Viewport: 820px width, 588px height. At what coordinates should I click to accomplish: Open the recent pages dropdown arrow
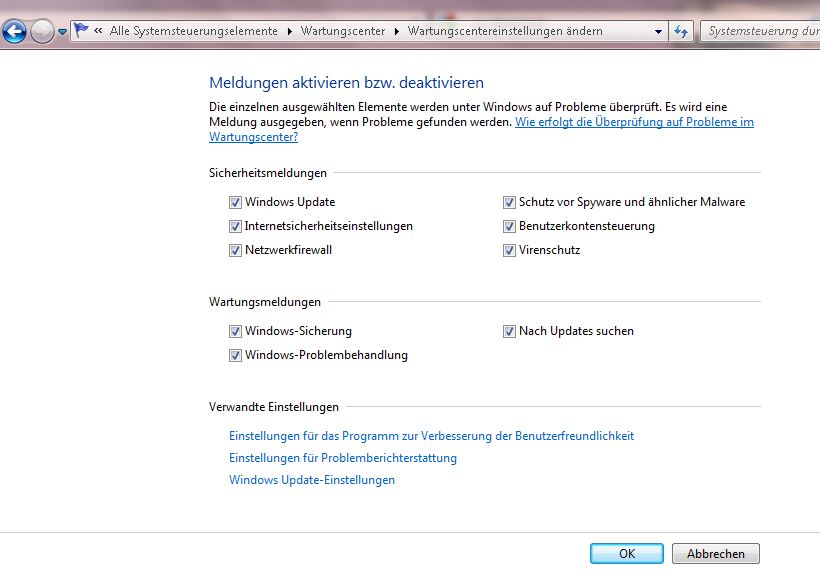(62, 32)
